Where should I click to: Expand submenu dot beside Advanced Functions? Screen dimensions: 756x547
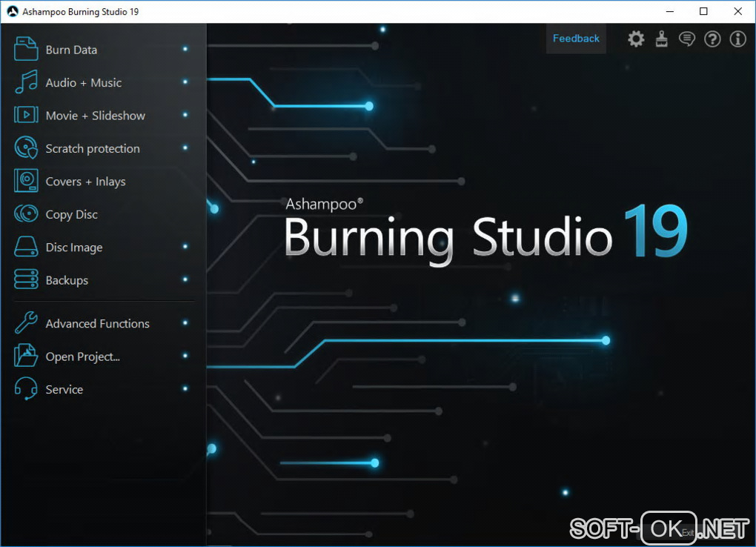point(185,322)
